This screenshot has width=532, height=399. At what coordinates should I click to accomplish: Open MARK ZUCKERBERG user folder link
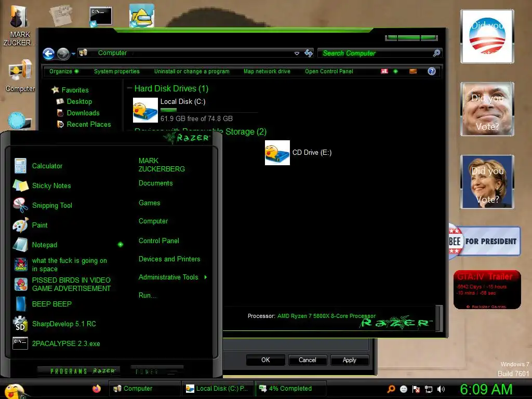(x=162, y=165)
